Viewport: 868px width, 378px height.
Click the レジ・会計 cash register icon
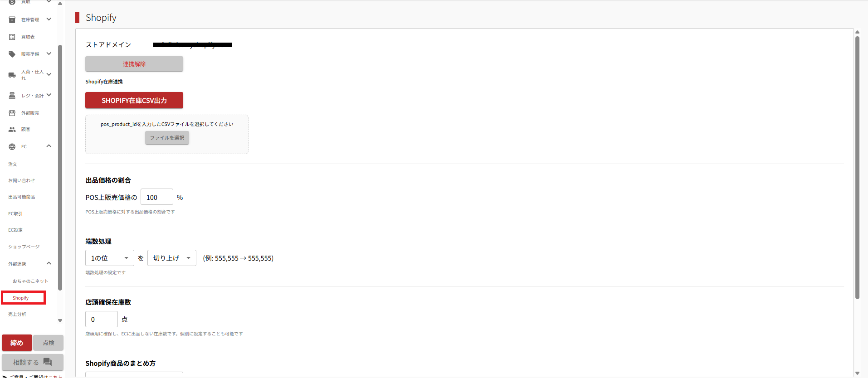click(x=12, y=96)
